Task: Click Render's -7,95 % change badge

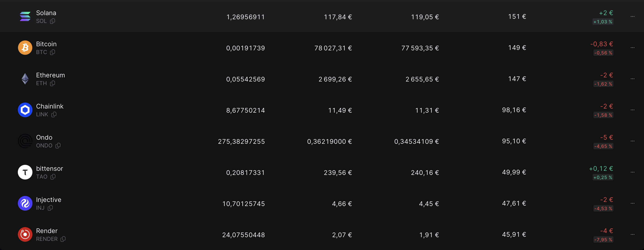Action: click(603, 240)
